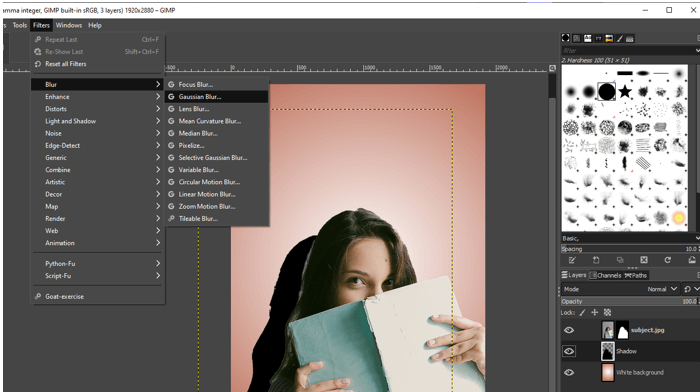Click Duplicate this brush icon
The height and width of the screenshot is (392, 700).
[620, 260]
